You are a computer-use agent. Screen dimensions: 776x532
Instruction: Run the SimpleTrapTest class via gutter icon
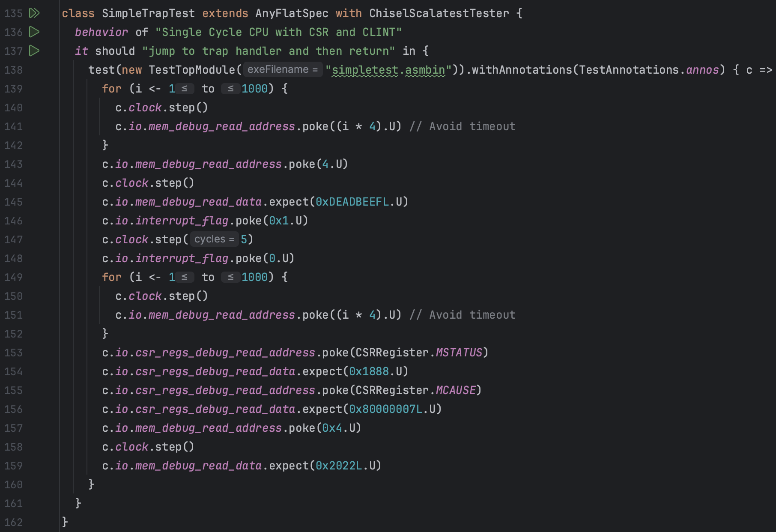pyautogui.click(x=34, y=13)
